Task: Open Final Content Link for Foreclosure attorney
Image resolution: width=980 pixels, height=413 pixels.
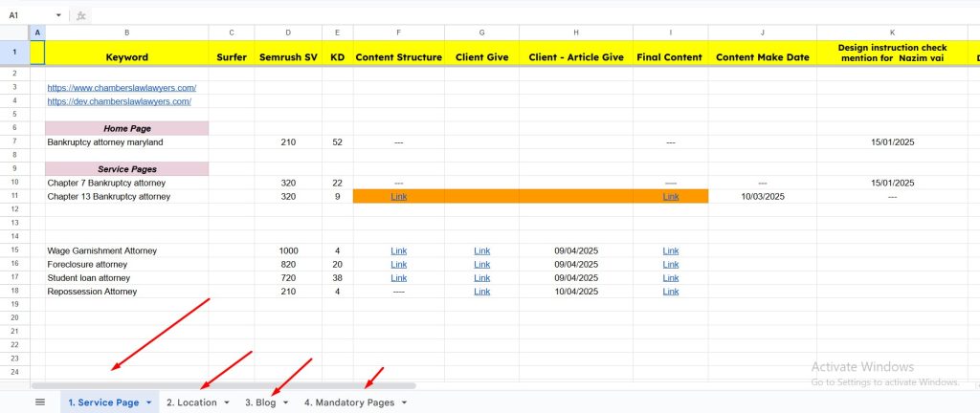Action: pyautogui.click(x=671, y=265)
